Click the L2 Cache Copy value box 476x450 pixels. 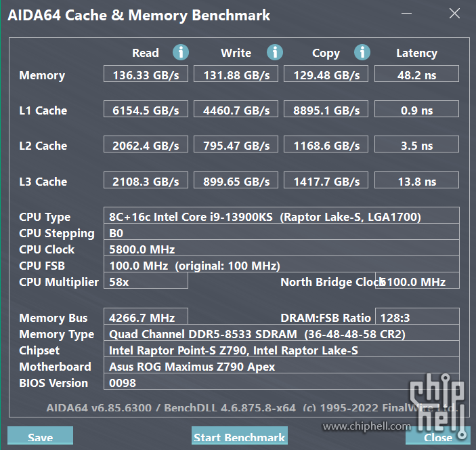point(326,144)
